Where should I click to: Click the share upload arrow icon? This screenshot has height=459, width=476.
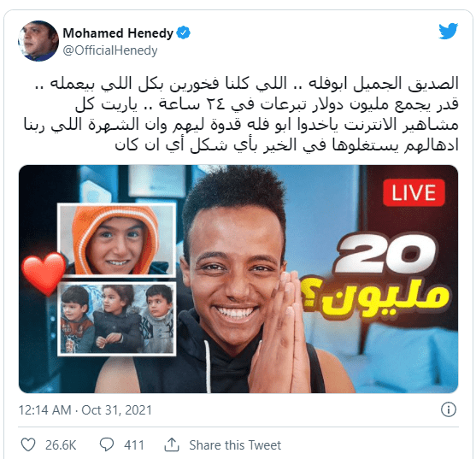pos(172,444)
